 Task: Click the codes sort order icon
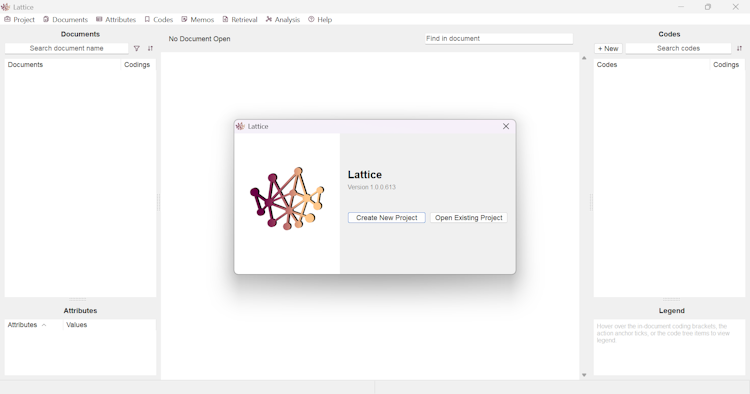point(739,48)
